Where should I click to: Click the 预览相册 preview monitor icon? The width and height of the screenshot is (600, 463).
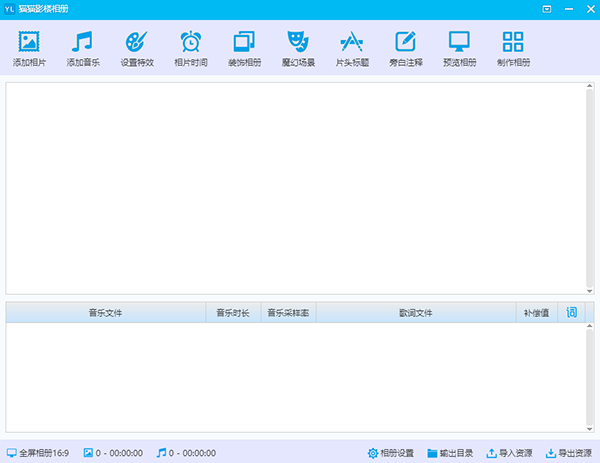pyautogui.click(x=459, y=42)
